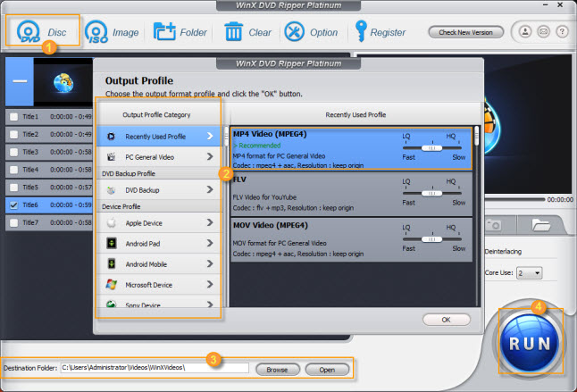
Task: Check the Title2 checkbox
Action: [13, 134]
